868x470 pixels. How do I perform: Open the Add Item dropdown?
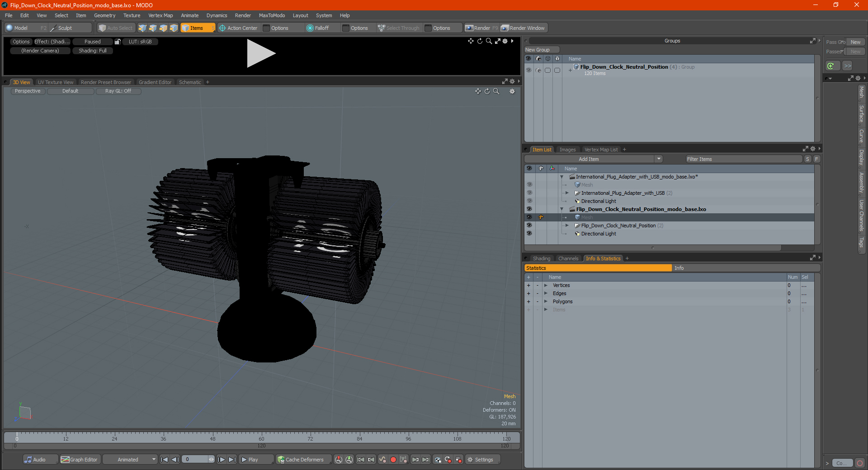click(594, 159)
